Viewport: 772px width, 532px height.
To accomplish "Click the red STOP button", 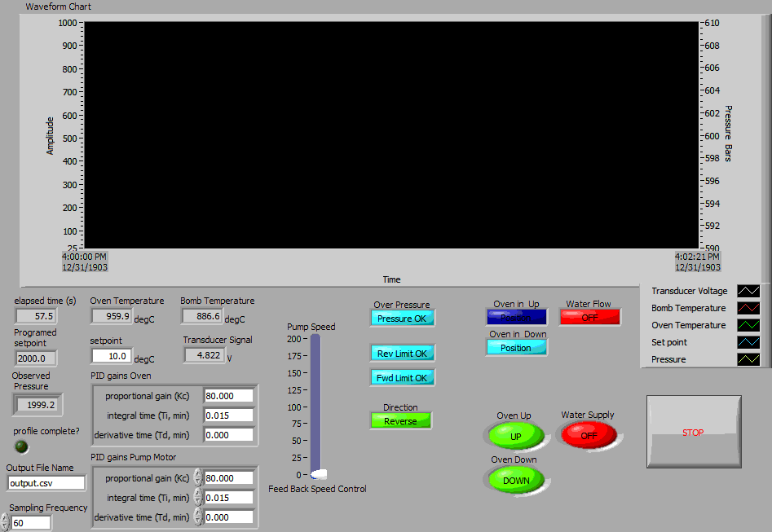I will pos(693,432).
